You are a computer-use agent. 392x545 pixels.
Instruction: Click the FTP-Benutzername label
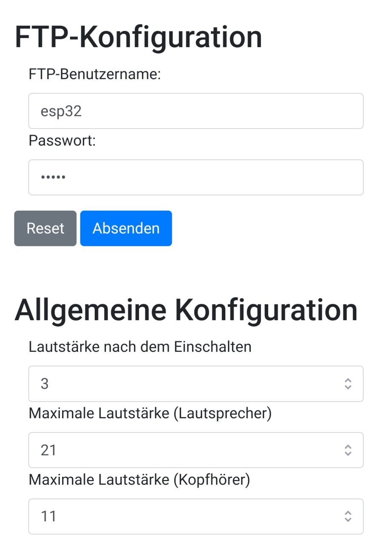click(95, 75)
